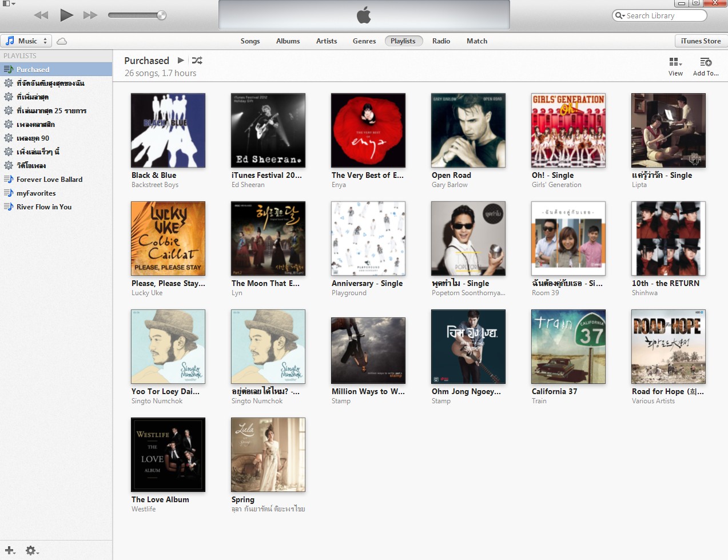The image size is (728, 560).
Task: Open the Open Road album cover
Action: tap(468, 130)
